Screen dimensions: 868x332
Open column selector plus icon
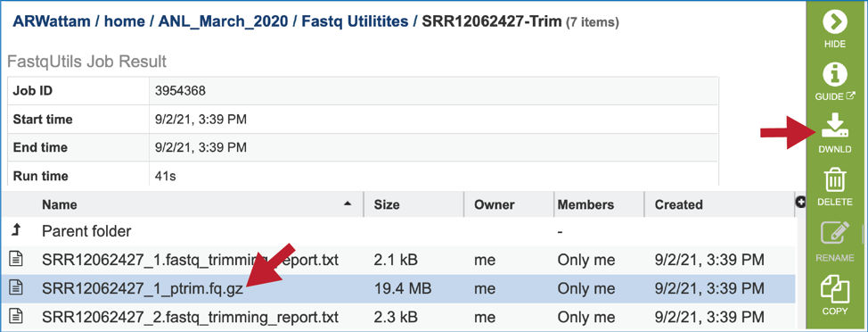tap(800, 203)
